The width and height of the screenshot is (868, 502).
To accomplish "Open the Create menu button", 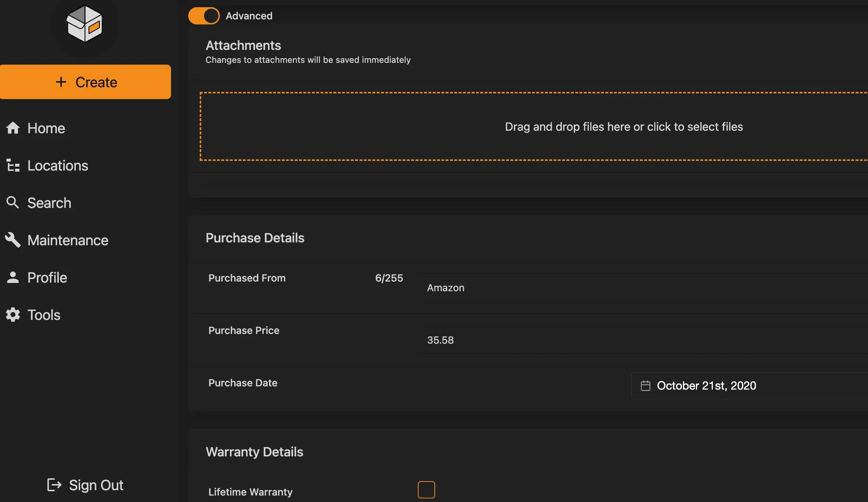I will (86, 82).
